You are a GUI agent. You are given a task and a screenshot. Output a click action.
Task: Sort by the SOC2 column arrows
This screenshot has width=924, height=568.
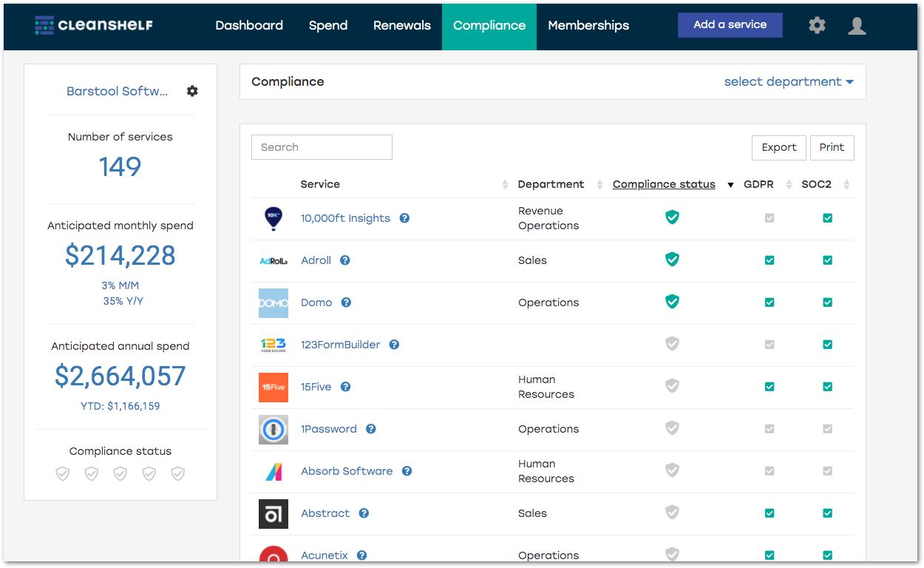pyautogui.click(x=846, y=185)
